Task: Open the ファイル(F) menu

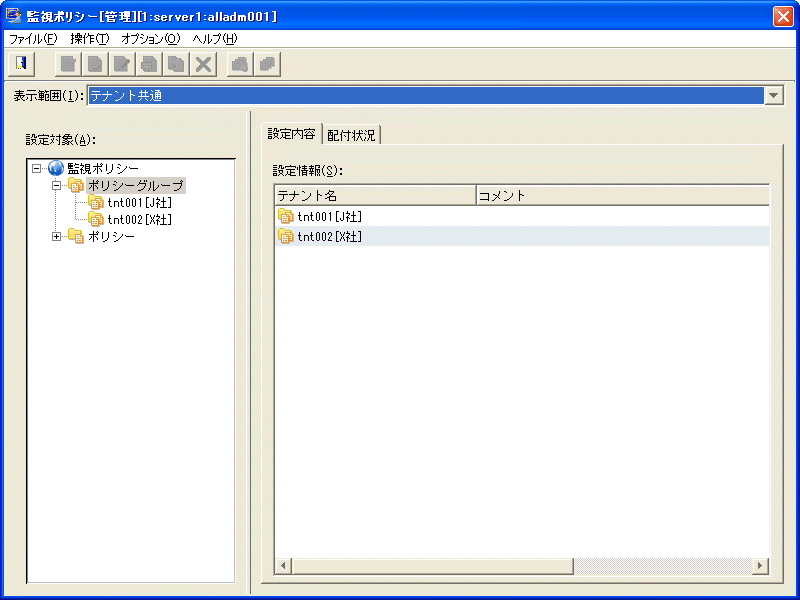Action: [33, 38]
